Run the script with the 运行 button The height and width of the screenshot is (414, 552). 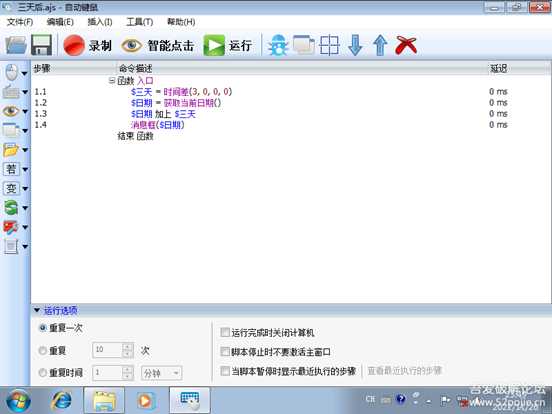coord(228,45)
